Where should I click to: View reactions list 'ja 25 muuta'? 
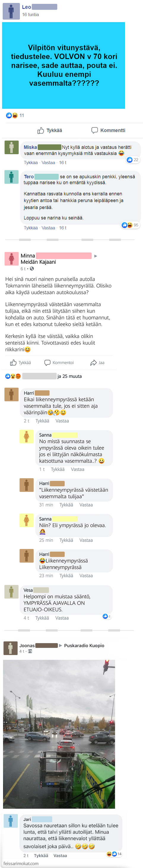(x=69, y=376)
